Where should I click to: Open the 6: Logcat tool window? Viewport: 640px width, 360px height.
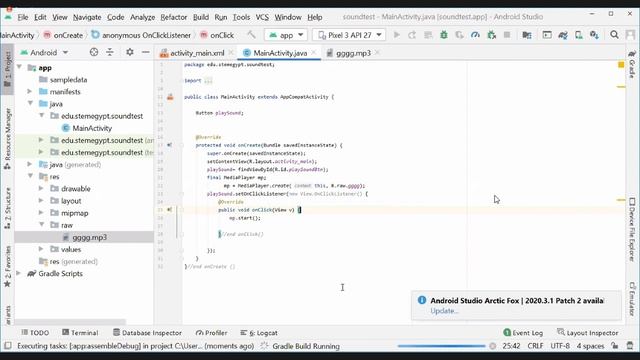(x=259, y=333)
